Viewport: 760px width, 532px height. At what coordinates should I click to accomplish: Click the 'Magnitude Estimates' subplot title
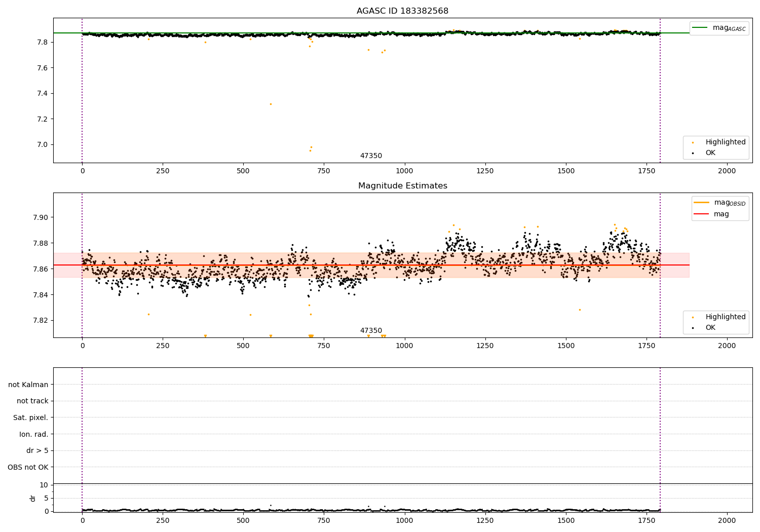point(402,186)
